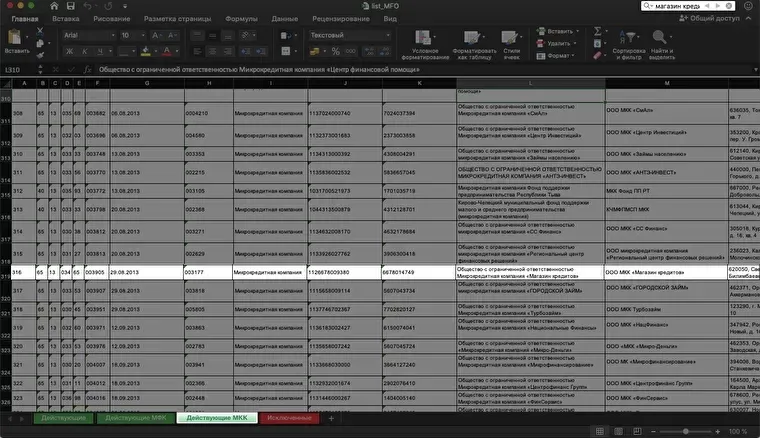Click Форматировать как таблицу button
Image resolution: width=760 pixels, height=438 pixels.
point(474,45)
